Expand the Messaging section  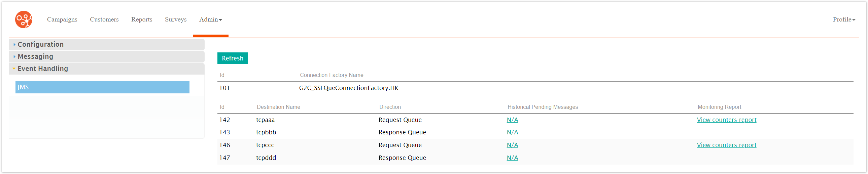(x=35, y=56)
